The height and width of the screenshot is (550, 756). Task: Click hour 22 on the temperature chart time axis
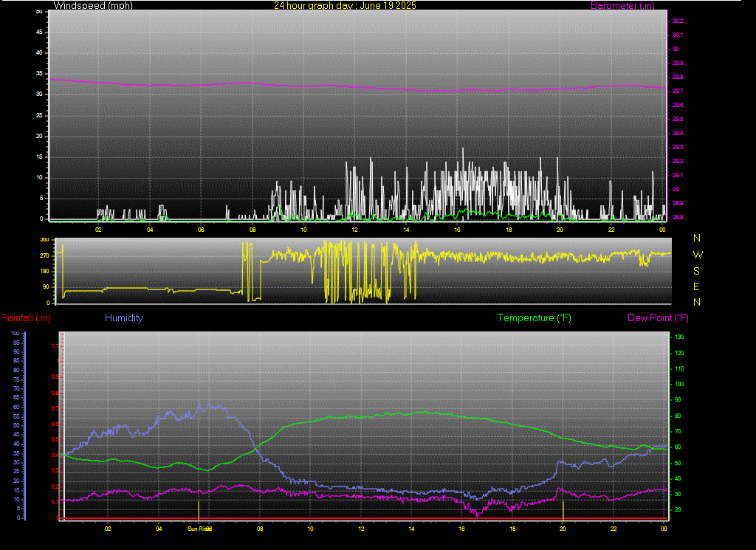click(x=614, y=529)
